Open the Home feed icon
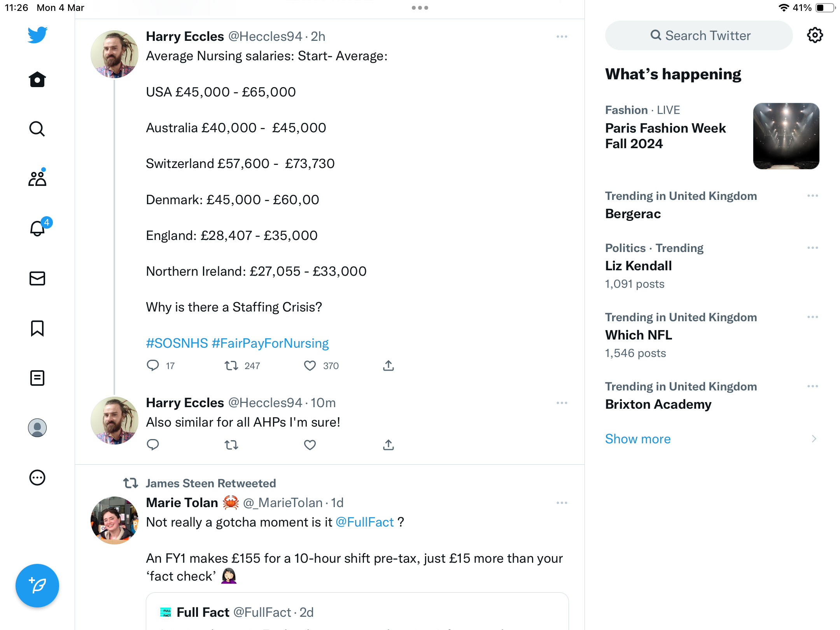840x630 pixels. tap(37, 80)
